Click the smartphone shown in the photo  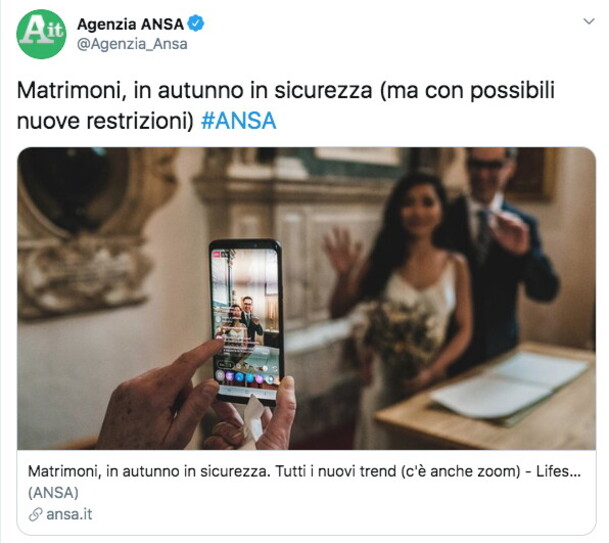[246, 322]
